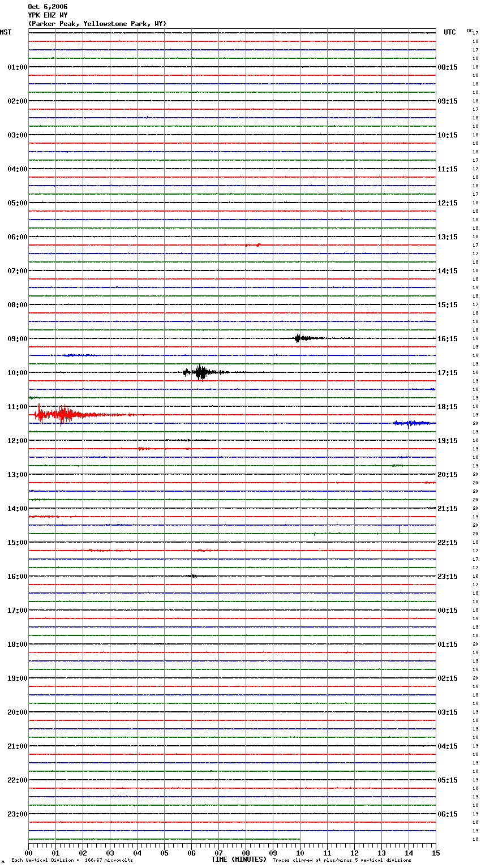Select the 07:00 MST time label

pyautogui.click(x=17, y=271)
